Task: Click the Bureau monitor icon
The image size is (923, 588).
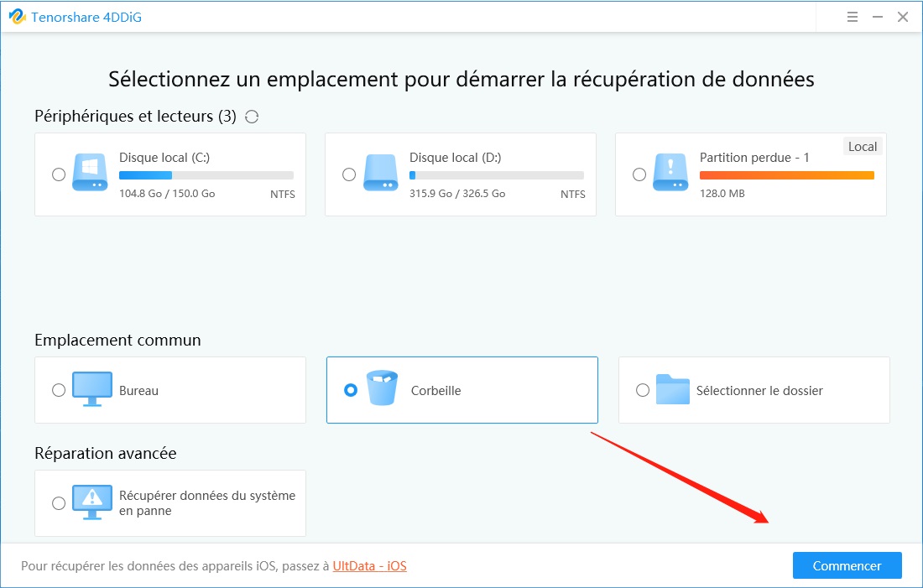Action: click(x=91, y=389)
